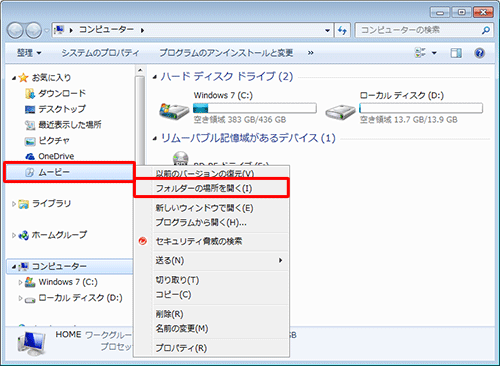Screen dimensions: 500x366
Task: Collapse the リムーバブル記憶域 devices group
Action: click(x=155, y=139)
